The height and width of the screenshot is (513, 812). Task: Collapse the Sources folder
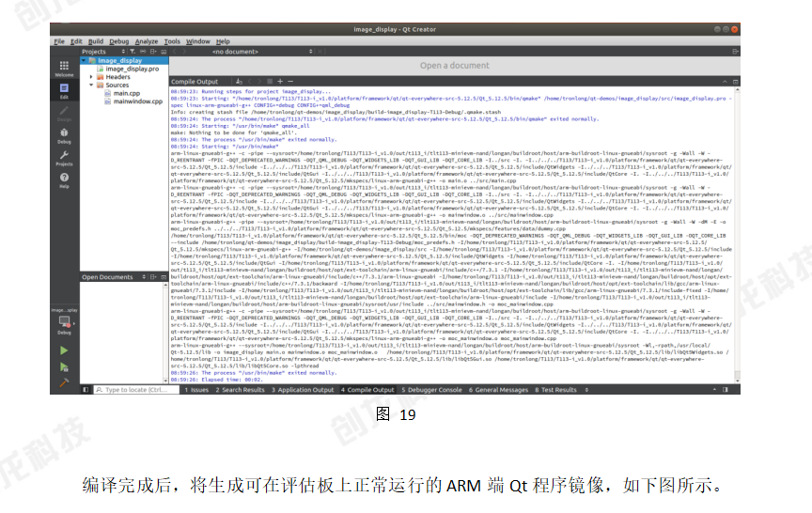click(x=91, y=85)
